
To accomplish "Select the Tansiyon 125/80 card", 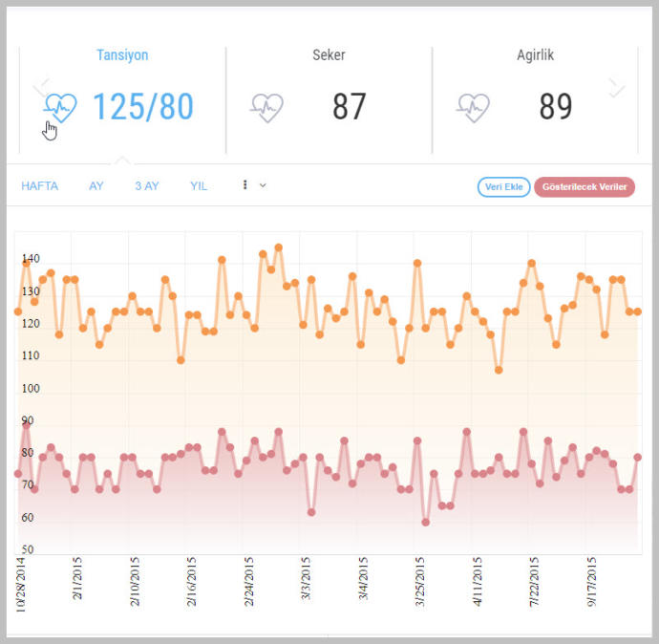I will click(x=122, y=100).
